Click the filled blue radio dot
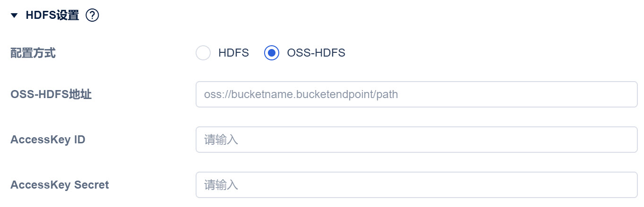 (271, 53)
